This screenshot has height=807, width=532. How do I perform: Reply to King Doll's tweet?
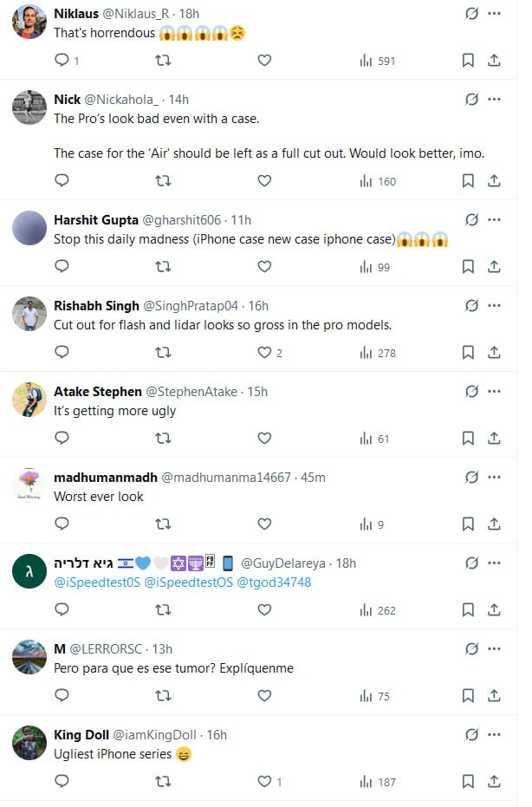(62, 782)
